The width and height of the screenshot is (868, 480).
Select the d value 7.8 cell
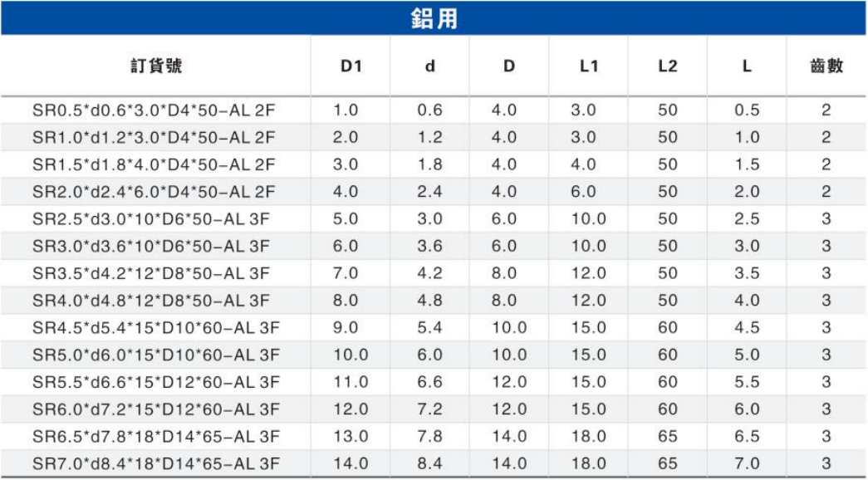[429, 436]
